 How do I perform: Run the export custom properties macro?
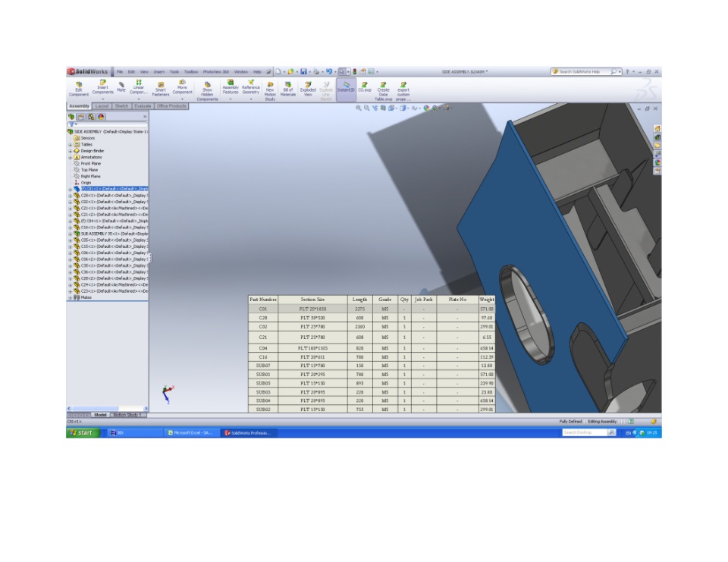point(403,91)
